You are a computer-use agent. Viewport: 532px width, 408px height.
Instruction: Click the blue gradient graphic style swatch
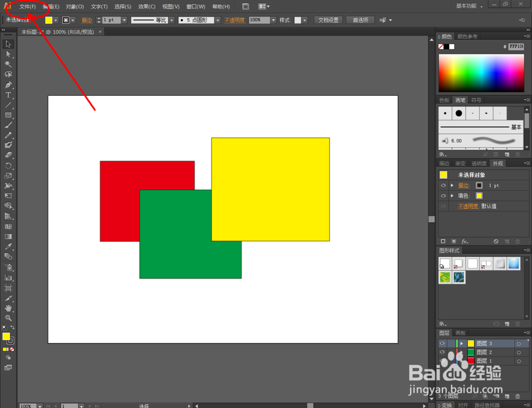(514, 264)
